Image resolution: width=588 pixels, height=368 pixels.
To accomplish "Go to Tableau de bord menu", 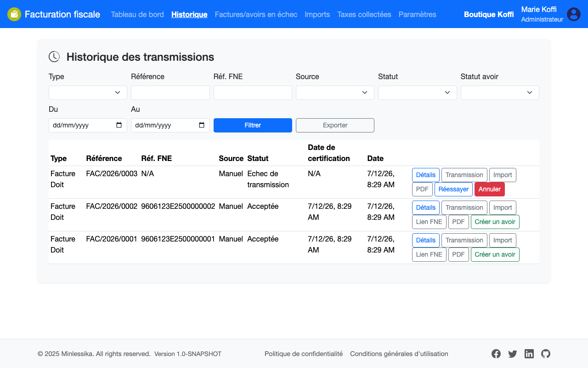I will pos(137,14).
